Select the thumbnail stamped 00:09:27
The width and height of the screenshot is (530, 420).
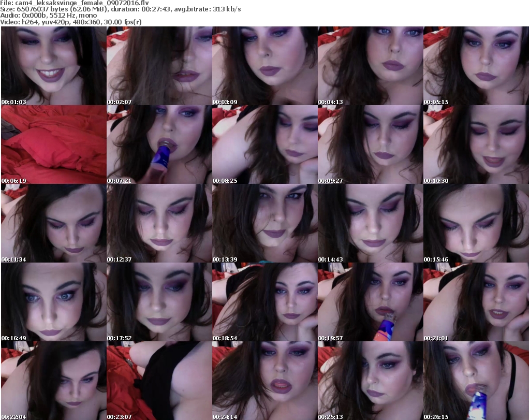pyautogui.click(x=370, y=144)
